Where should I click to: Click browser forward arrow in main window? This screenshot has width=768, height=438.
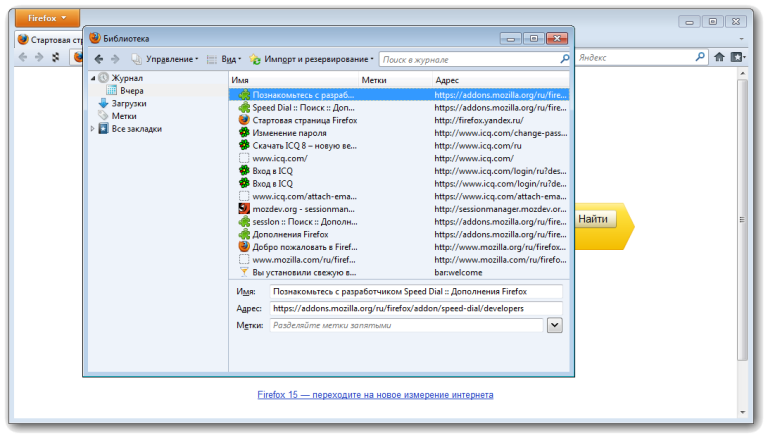[x=39, y=57]
